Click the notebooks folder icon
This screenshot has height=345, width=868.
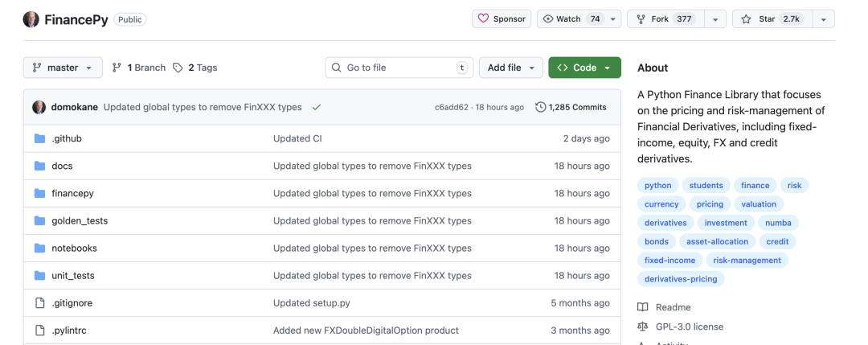coord(39,248)
